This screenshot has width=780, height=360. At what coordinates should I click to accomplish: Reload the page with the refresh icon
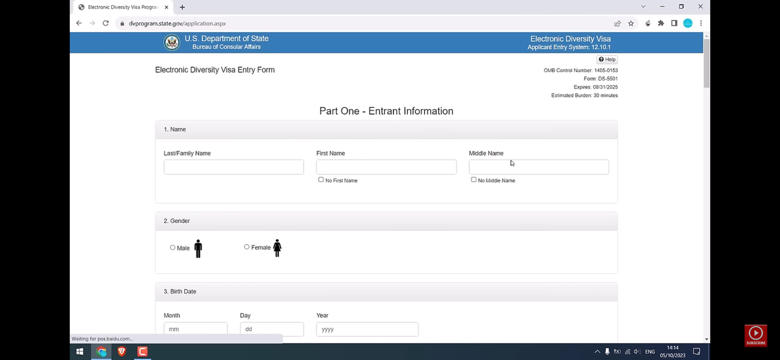point(105,23)
